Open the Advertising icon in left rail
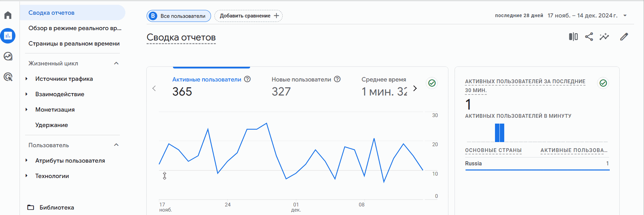Viewport: 644px width, 215px height. (x=8, y=77)
